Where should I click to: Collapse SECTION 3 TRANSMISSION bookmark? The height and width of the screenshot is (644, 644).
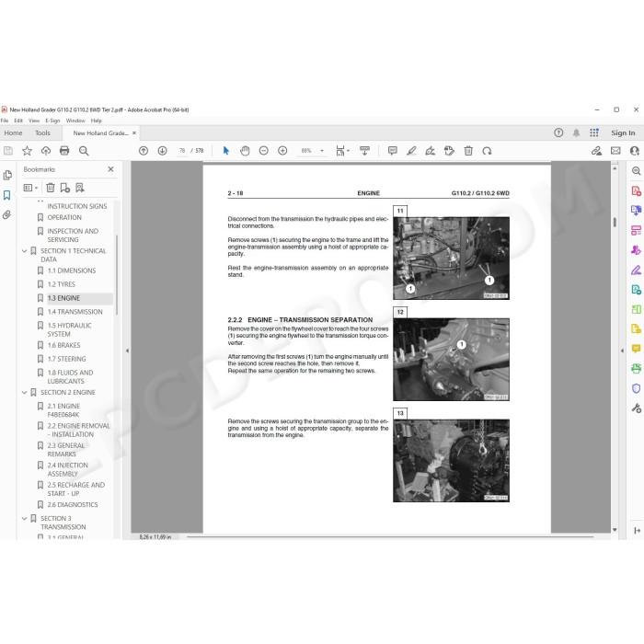(24, 518)
